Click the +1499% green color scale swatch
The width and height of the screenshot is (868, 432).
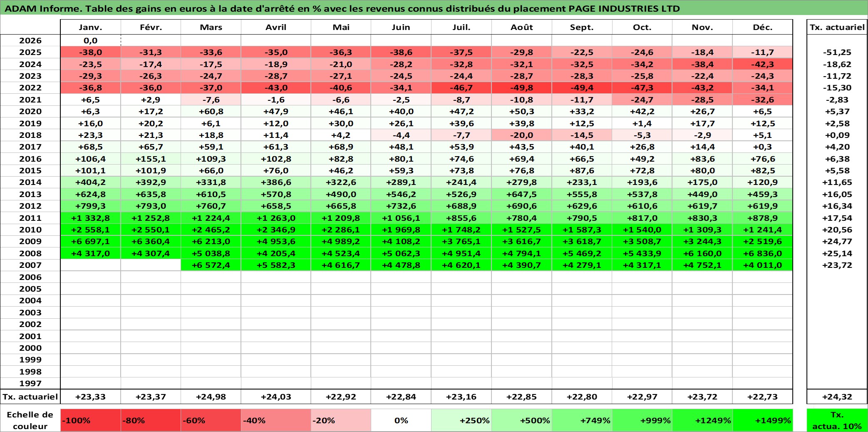(x=763, y=420)
